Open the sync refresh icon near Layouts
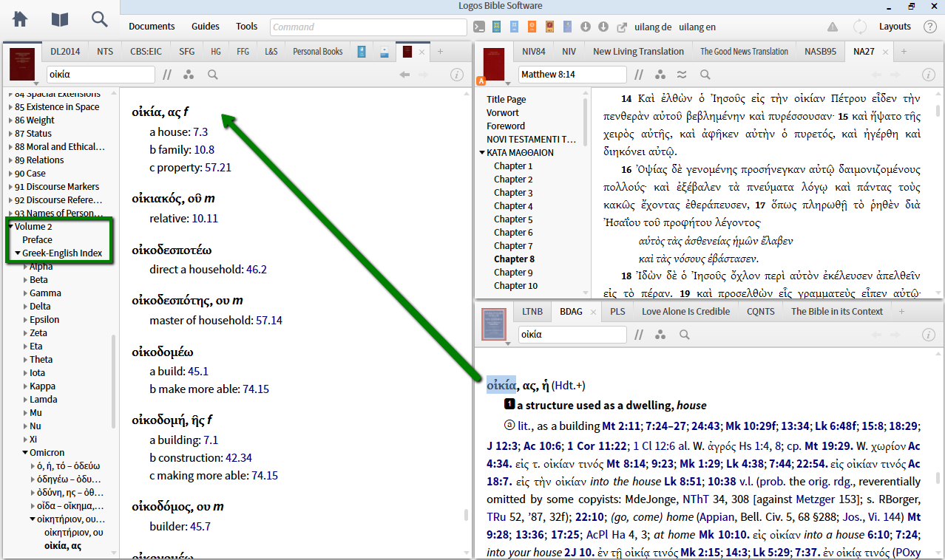The image size is (945, 560). point(860,27)
